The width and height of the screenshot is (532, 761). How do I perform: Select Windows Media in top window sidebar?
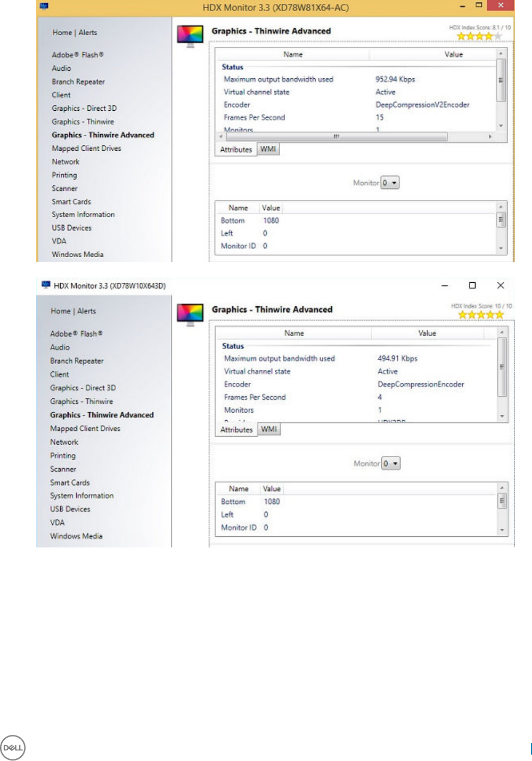coord(78,254)
